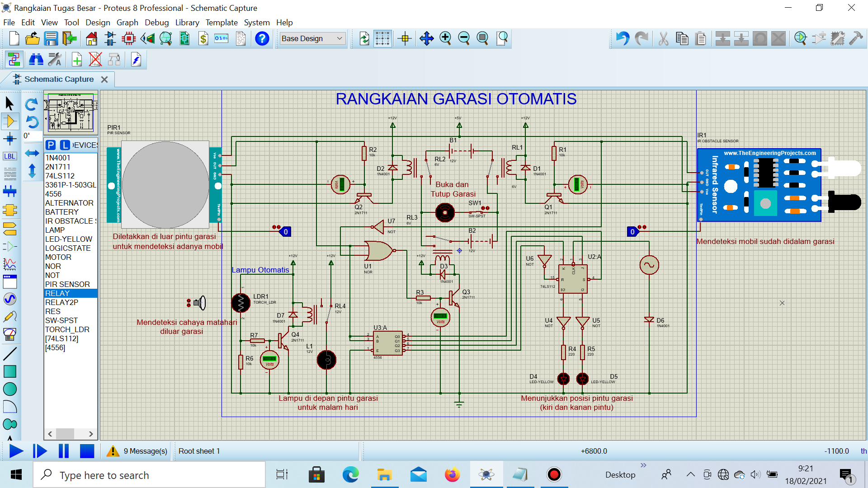Open the Bill of Materials icon
868x488 pixels.
[x=203, y=38]
